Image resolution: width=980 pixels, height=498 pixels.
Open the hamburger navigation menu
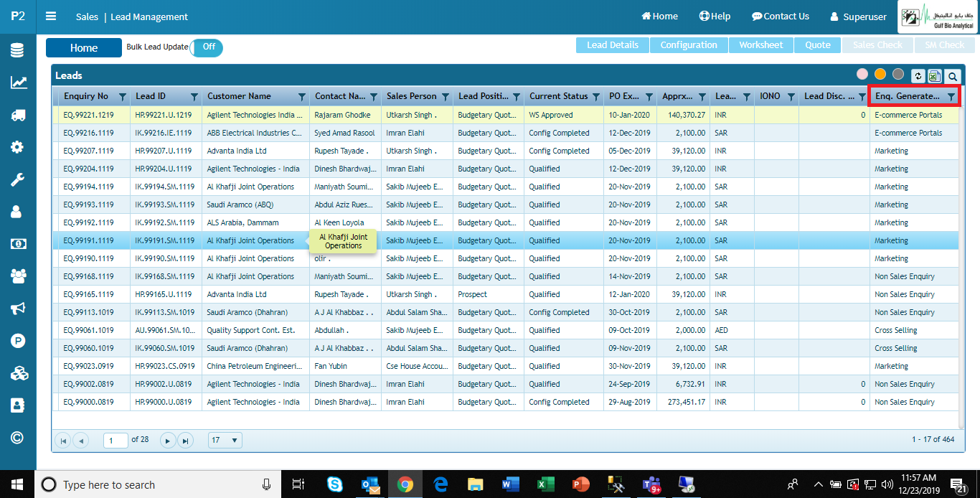tap(51, 16)
